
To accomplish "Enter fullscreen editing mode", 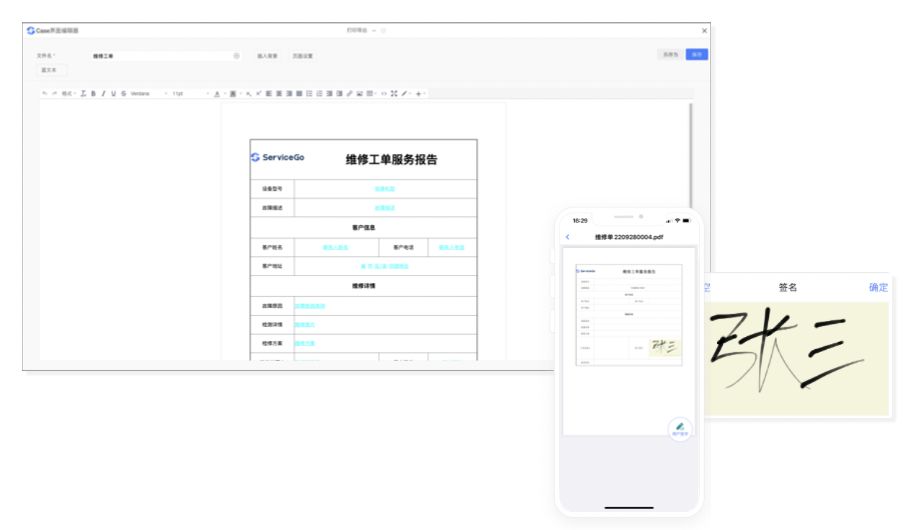I will 394,93.
